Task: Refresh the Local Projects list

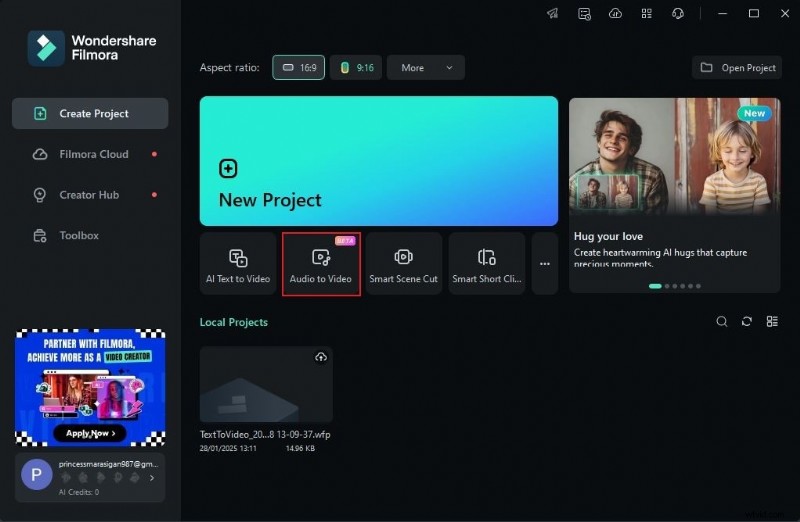Action: [747, 322]
